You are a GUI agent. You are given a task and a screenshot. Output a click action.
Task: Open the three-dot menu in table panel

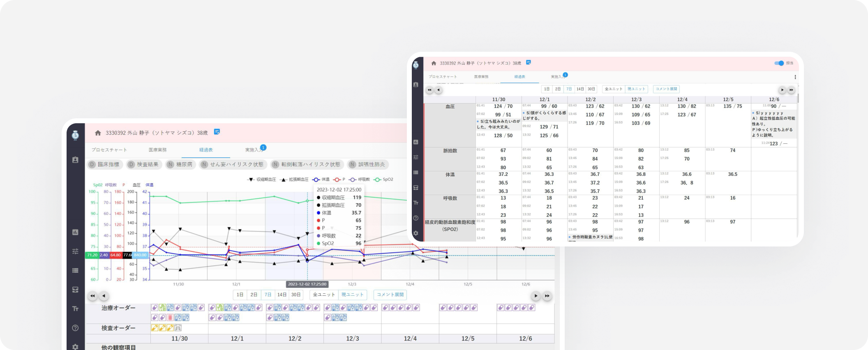coord(795,77)
